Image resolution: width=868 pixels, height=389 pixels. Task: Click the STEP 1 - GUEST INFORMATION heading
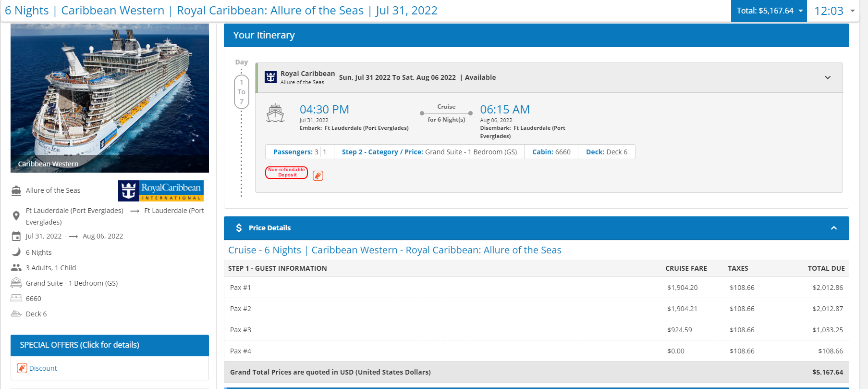tap(278, 268)
